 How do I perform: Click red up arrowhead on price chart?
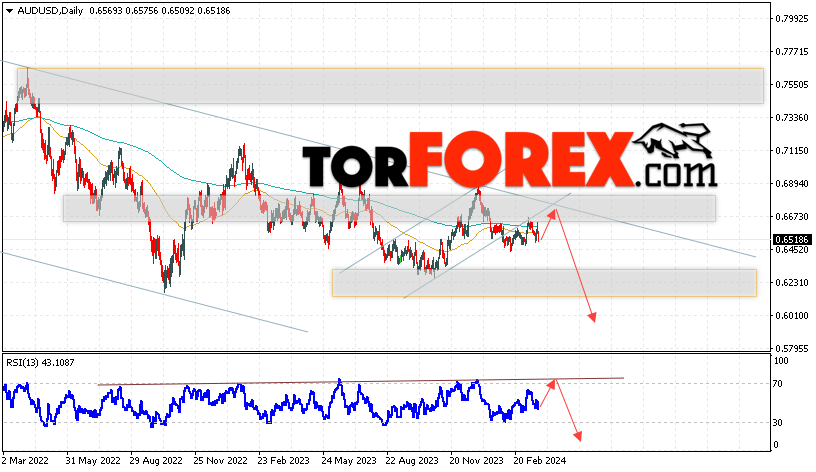coord(553,213)
